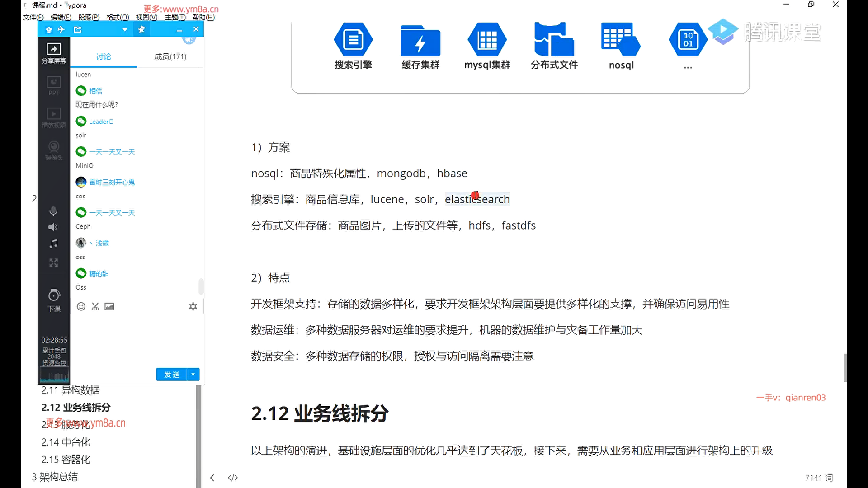Screen dimensions: 868x488
Task: Toggle the speaker volume icon
Action: 53,227
